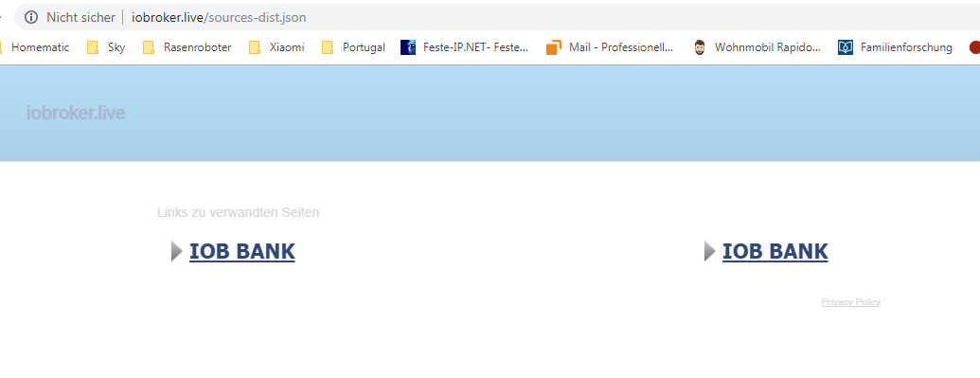Click the 'Nicht sicher' security label
This screenshot has height=378, width=980.
(x=80, y=17)
